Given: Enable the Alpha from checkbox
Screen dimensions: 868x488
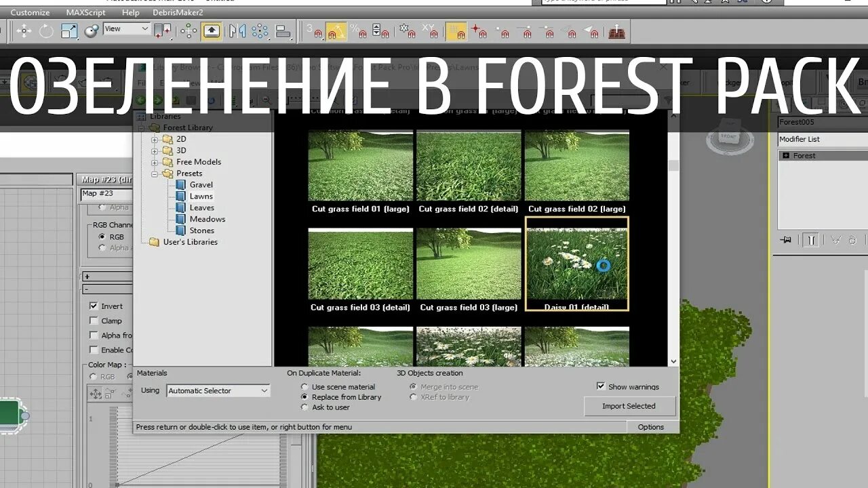Looking at the screenshot, I should point(94,335).
